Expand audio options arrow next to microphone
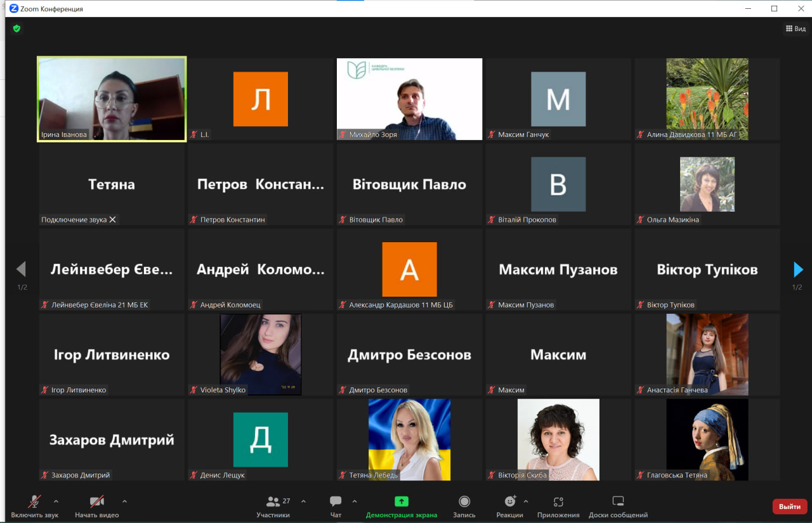This screenshot has width=812, height=523. point(56,501)
